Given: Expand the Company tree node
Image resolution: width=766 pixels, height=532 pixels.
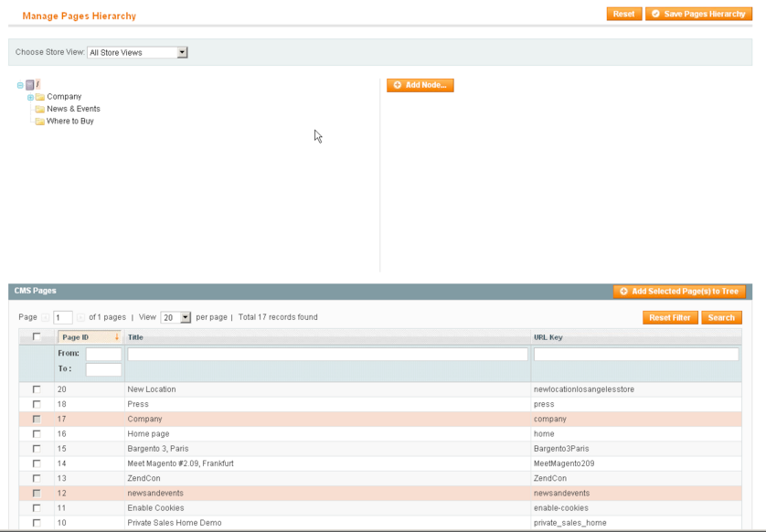Looking at the screenshot, I should point(30,97).
